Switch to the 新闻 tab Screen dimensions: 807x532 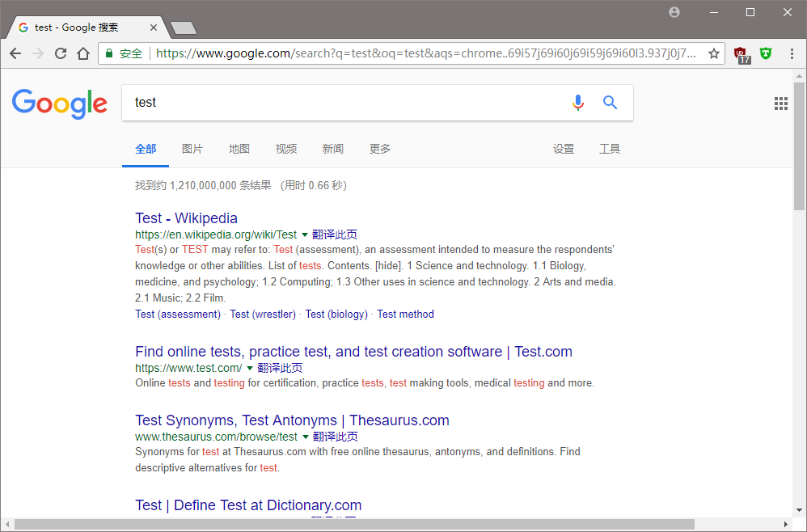pyautogui.click(x=333, y=150)
